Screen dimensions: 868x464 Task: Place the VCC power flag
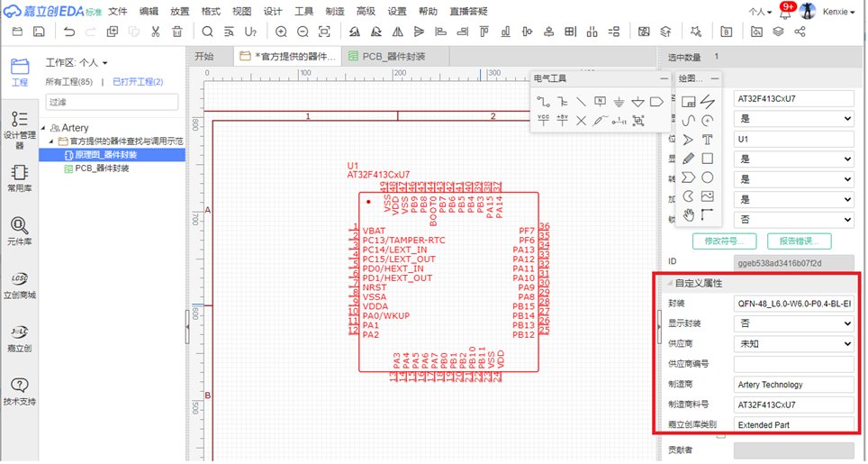click(544, 120)
